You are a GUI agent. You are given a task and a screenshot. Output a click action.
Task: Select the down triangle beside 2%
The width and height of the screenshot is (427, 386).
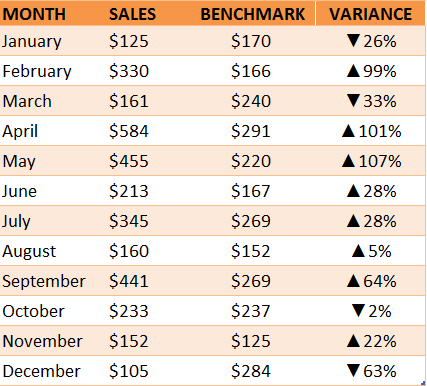click(x=358, y=311)
